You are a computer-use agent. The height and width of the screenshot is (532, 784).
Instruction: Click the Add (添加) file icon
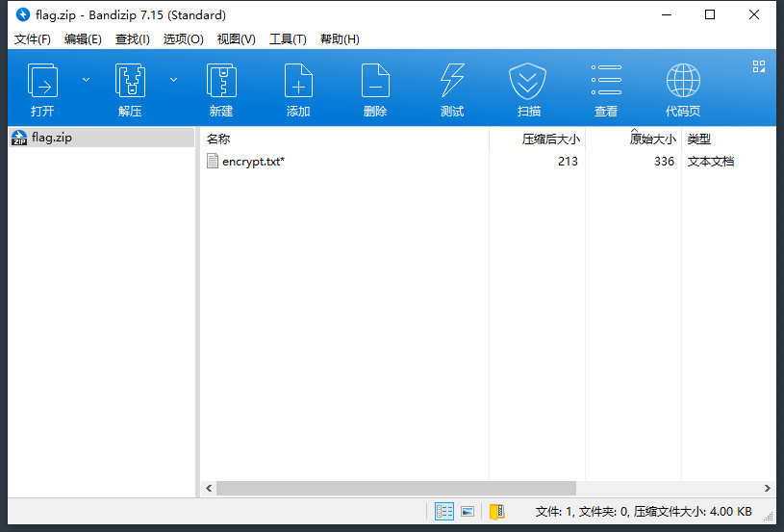coord(298,80)
